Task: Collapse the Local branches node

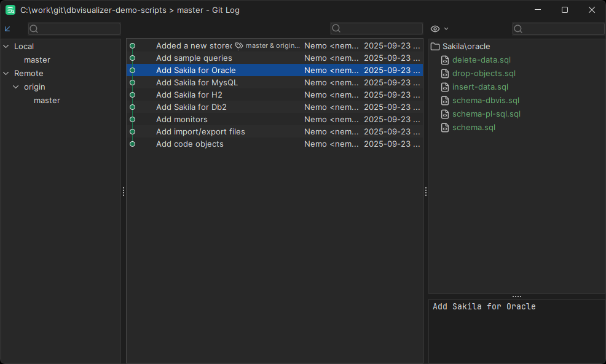Action: pyautogui.click(x=6, y=47)
